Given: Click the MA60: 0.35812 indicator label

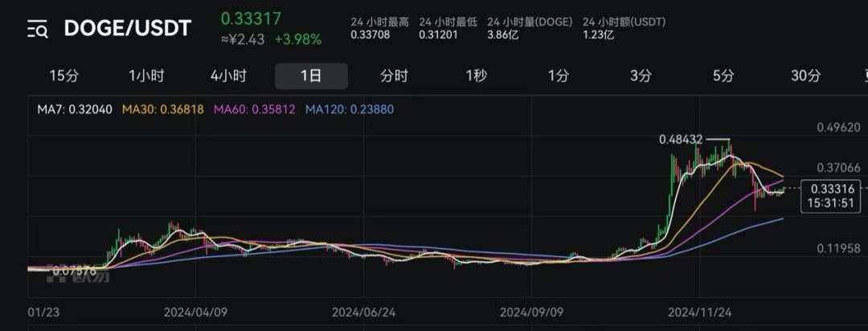Looking at the screenshot, I should (x=254, y=109).
